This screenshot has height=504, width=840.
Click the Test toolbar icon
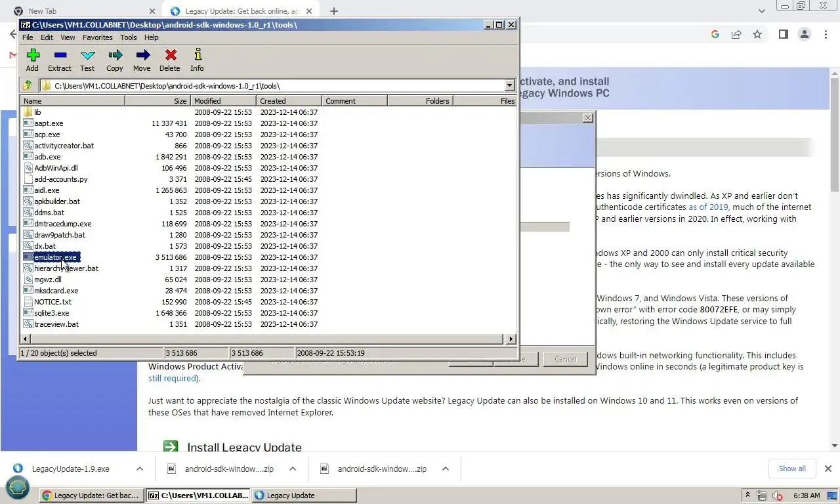[x=87, y=60]
